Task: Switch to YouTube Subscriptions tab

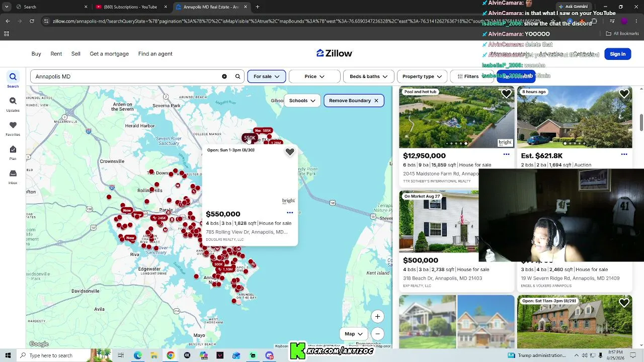Action: (131, 7)
